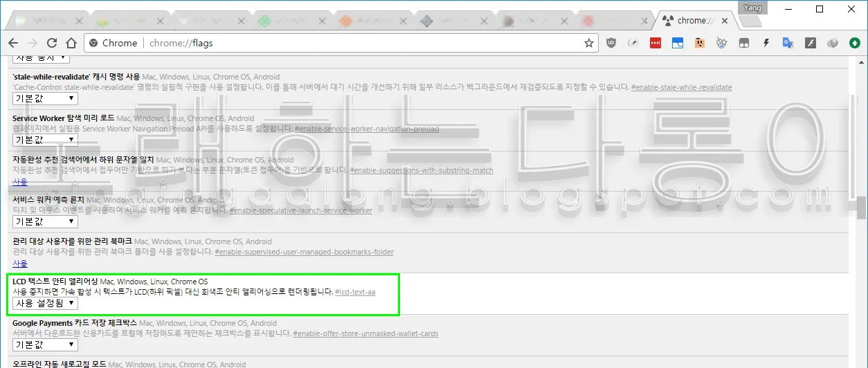Open the red LastPass extension icon
This screenshot has width=868, height=368.
655,43
